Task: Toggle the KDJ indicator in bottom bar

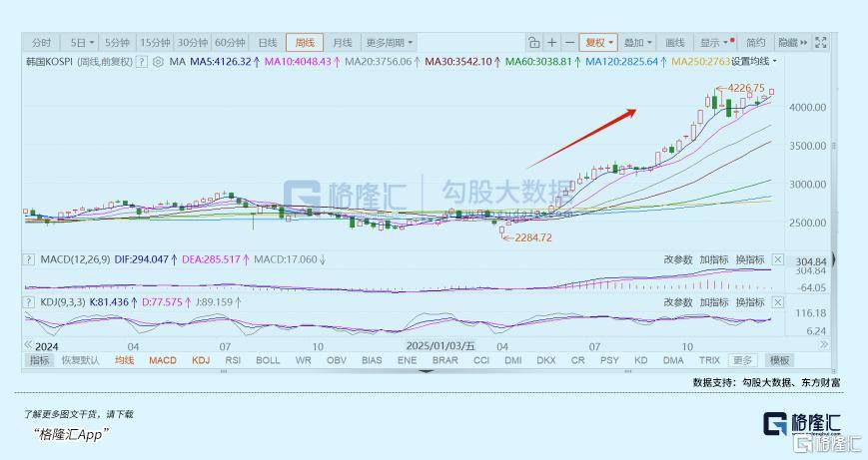Action: [x=201, y=360]
